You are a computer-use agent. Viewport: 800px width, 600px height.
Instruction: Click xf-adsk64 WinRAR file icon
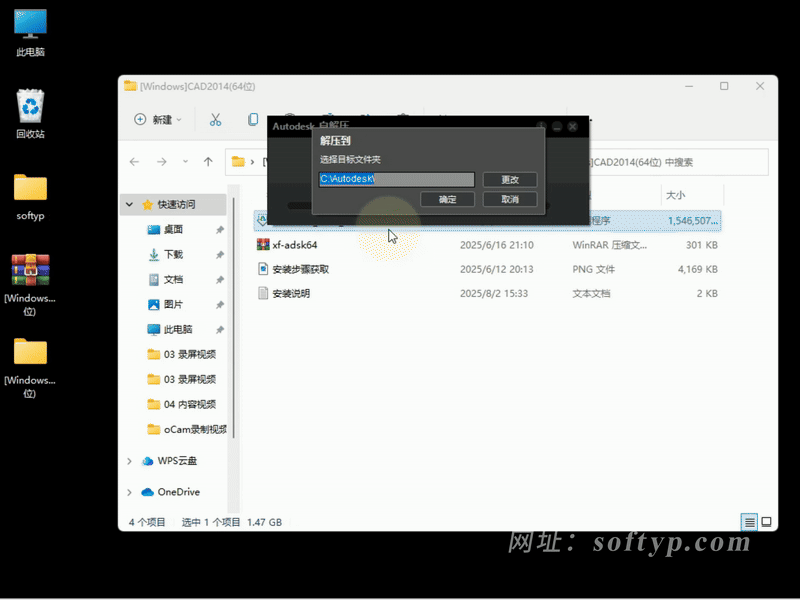click(x=263, y=245)
